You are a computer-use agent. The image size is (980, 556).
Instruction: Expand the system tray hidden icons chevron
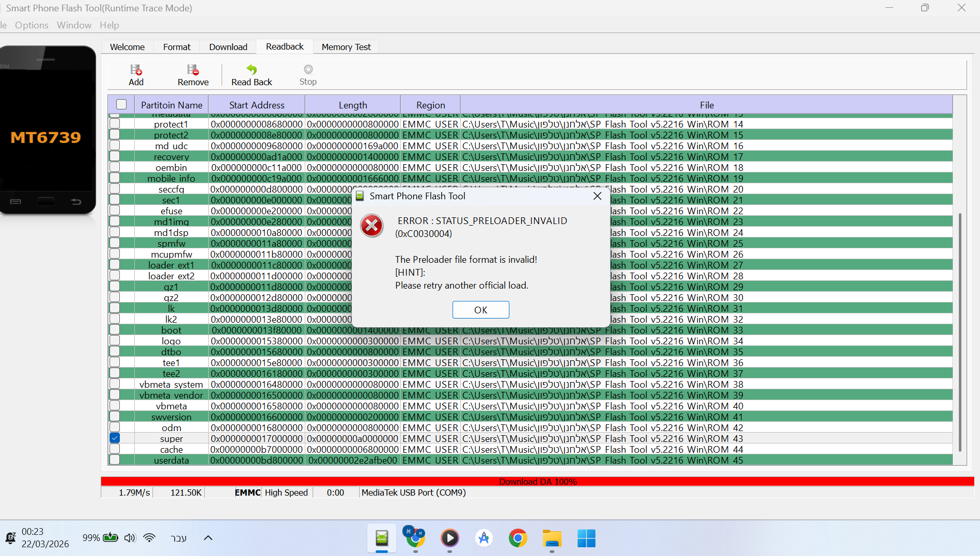click(x=208, y=538)
